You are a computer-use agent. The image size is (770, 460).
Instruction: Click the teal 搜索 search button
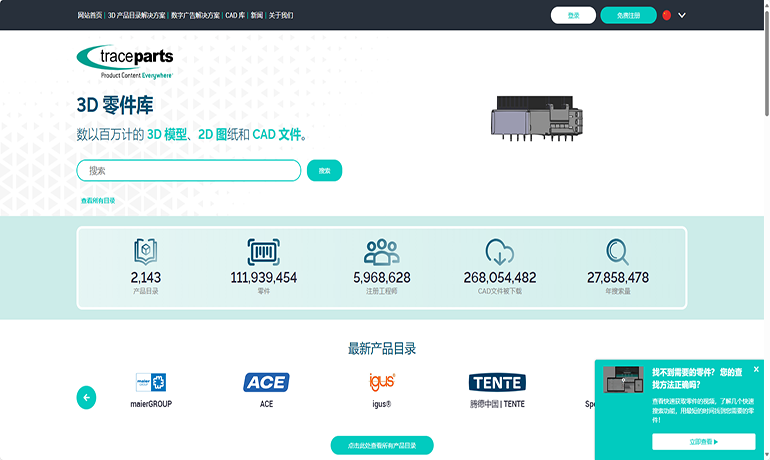point(325,170)
